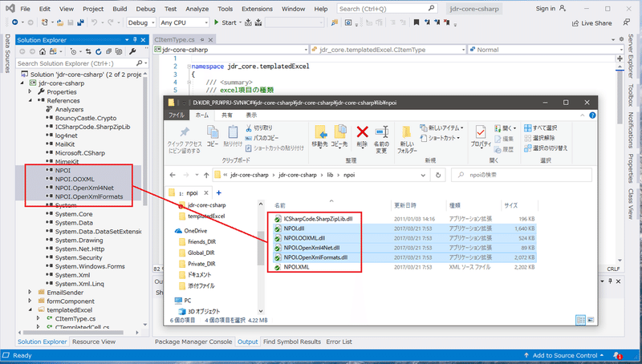This screenshot has width=642, height=364.
Task: Click the Open File icon in toolbar
Action: click(x=59, y=23)
